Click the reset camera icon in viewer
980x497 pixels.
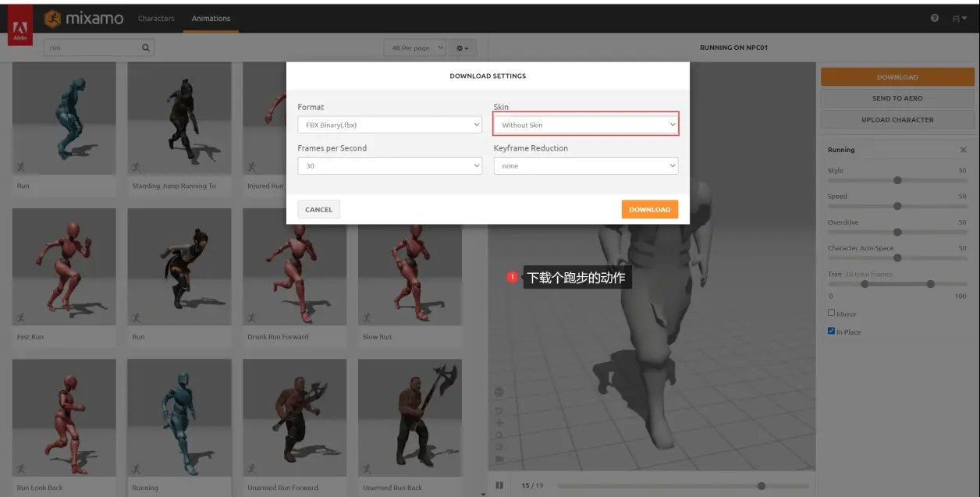pyautogui.click(x=499, y=447)
